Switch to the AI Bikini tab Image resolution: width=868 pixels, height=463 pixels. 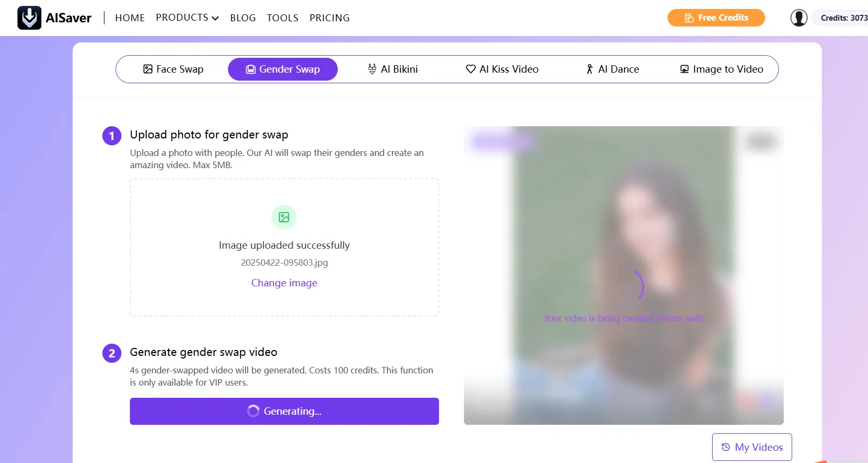point(393,69)
